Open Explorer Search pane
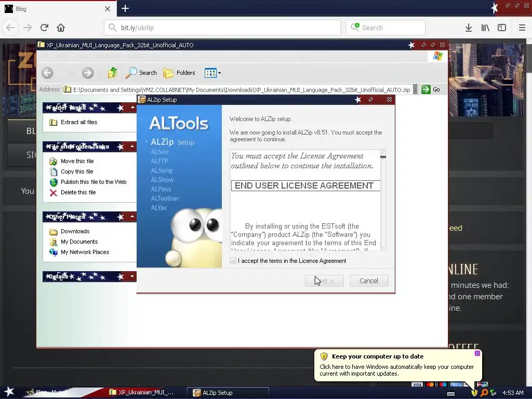The image size is (532, 399). [x=141, y=73]
